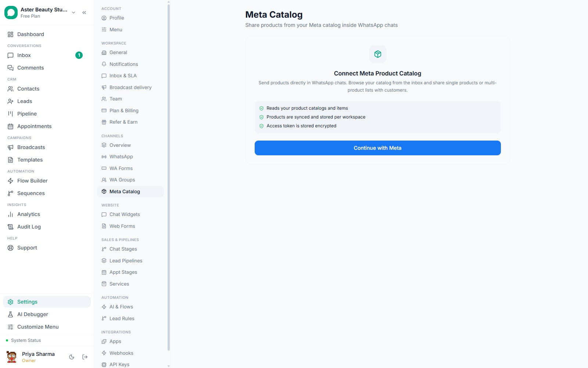Image resolution: width=588 pixels, height=368 pixels.
Task: Open Chat Stages settings
Action: (130, 249)
